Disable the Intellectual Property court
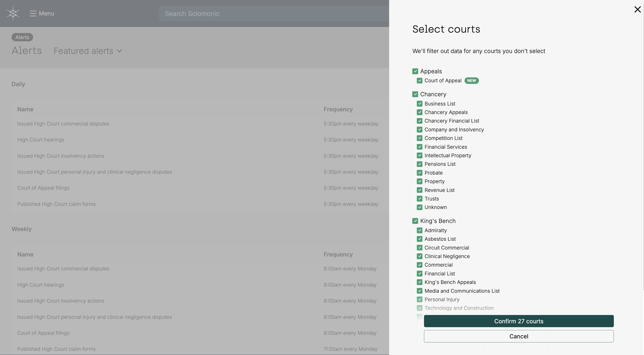 [419, 155]
